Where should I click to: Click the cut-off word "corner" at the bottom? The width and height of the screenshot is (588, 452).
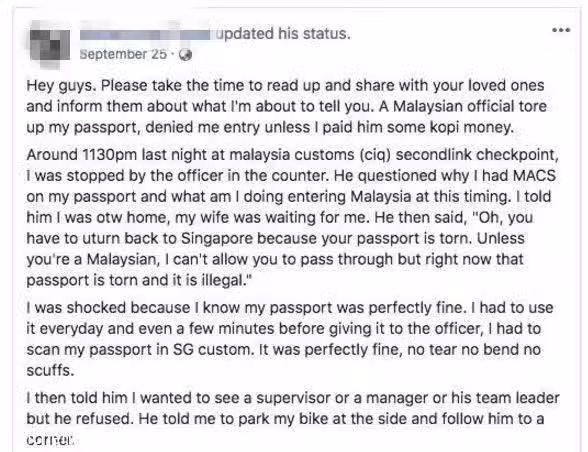50,440
